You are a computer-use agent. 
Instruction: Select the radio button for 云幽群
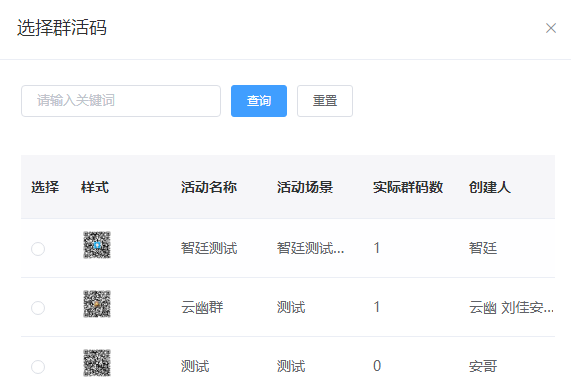coord(38,308)
